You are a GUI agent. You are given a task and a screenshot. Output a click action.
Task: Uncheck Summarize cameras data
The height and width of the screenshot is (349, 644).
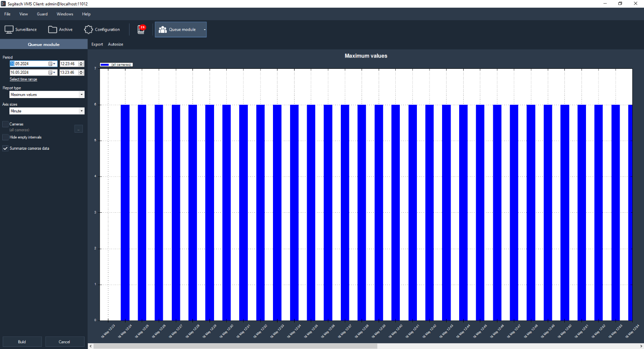click(5, 148)
